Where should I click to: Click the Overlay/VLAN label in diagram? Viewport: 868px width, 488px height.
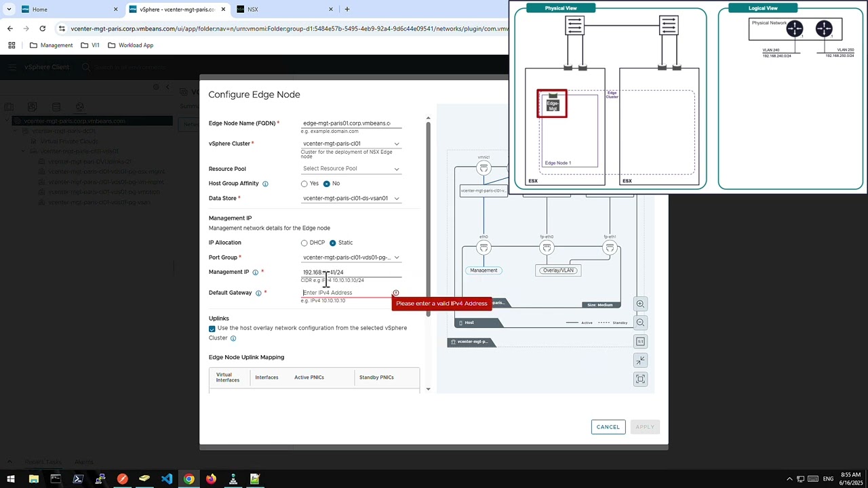point(558,270)
